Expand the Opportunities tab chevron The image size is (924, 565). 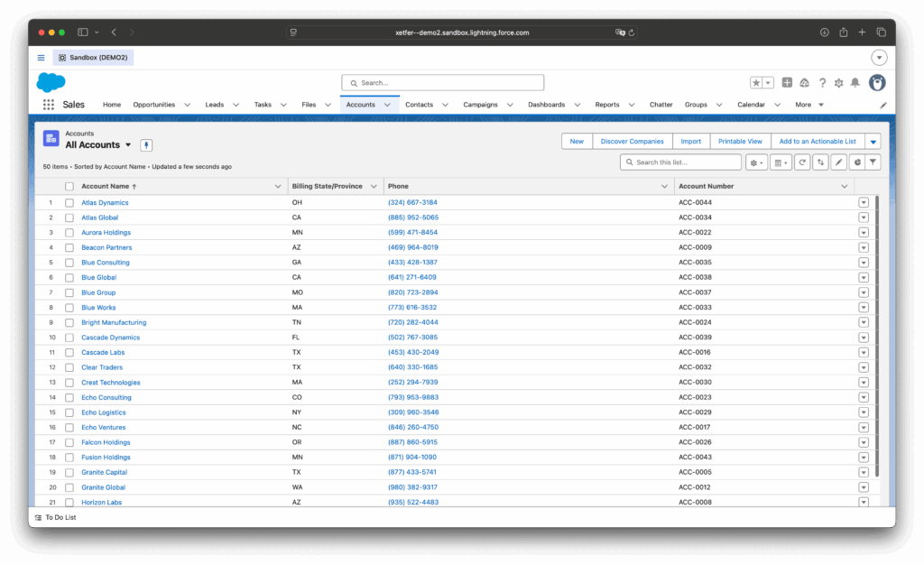tap(188, 105)
